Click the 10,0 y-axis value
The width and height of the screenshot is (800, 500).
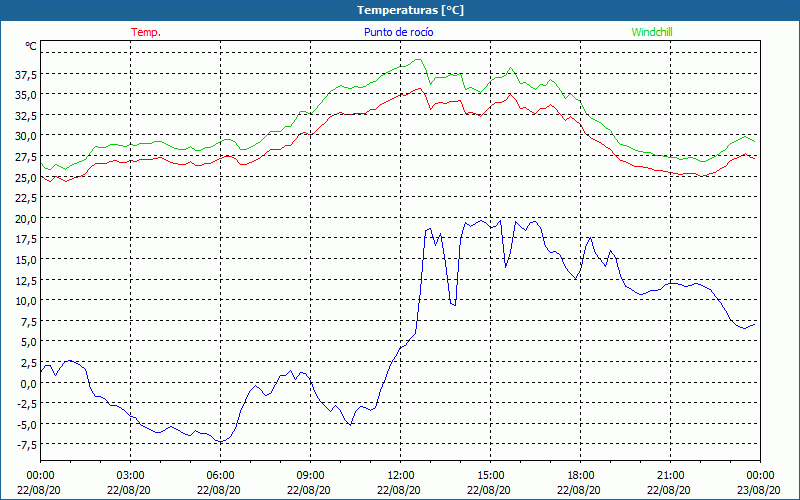pos(26,302)
